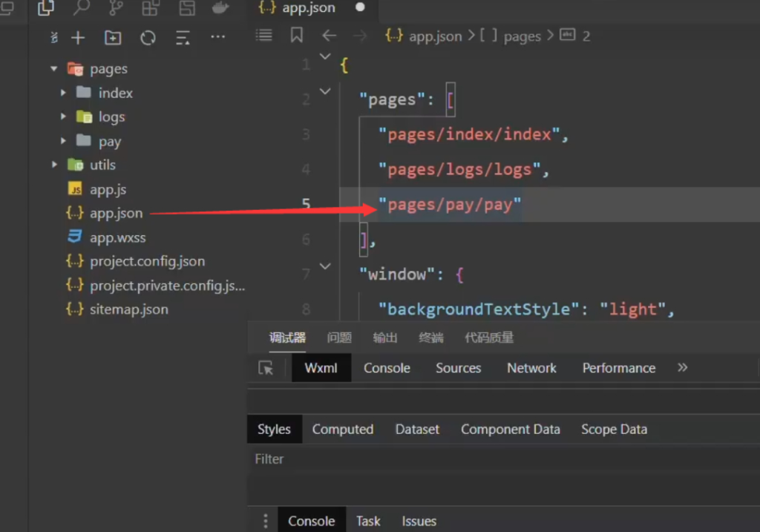Open the Search magnifier icon

click(x=81, y=8)
